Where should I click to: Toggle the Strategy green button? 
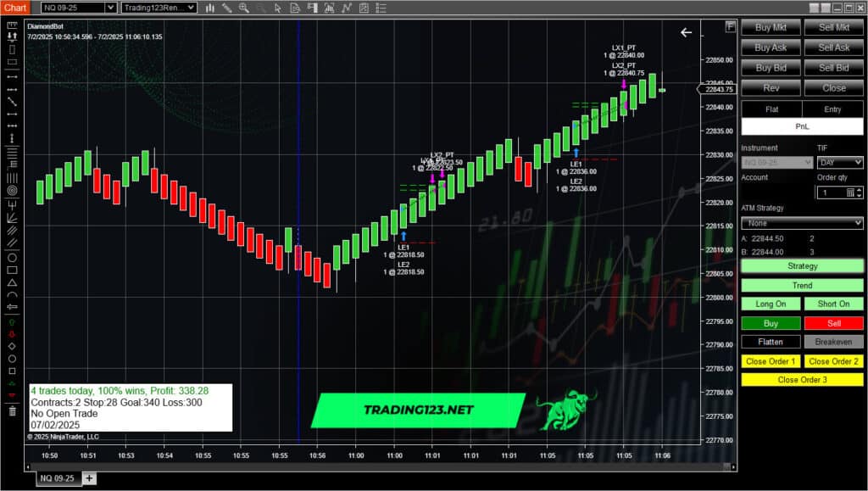coord(802,266)
